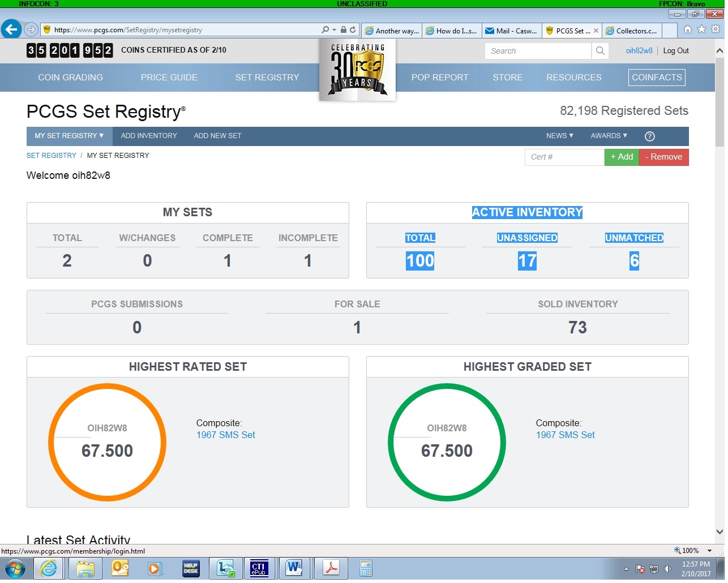Click the Active Inventory TOTAL value 100
The height and width of the screenshot is (583, 728).
[420, 261]
